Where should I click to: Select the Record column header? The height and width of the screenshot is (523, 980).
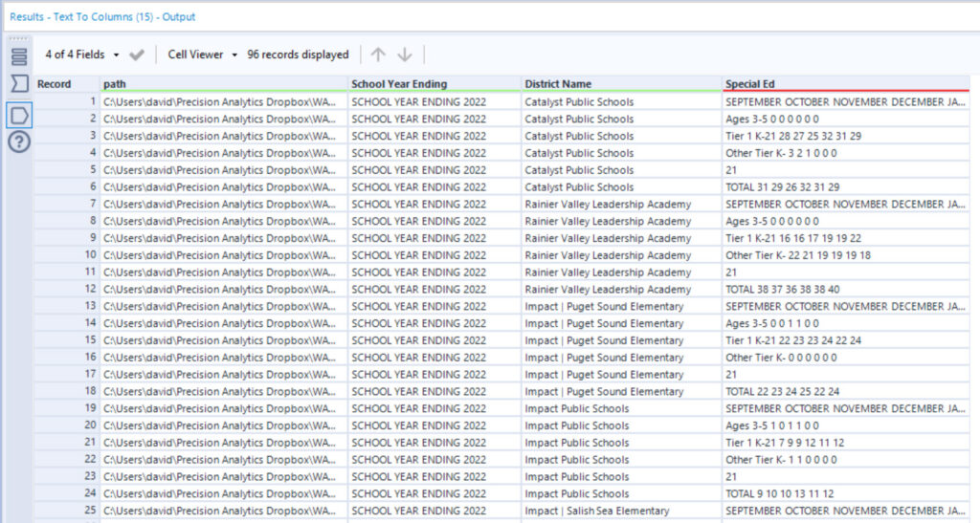[67, 84]
